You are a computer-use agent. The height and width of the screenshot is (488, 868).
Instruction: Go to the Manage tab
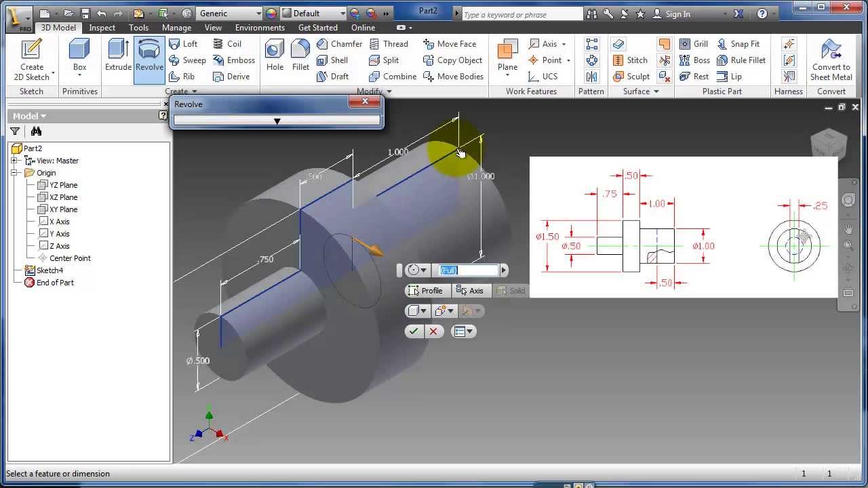pyautogui.click(x=176, y=28)
